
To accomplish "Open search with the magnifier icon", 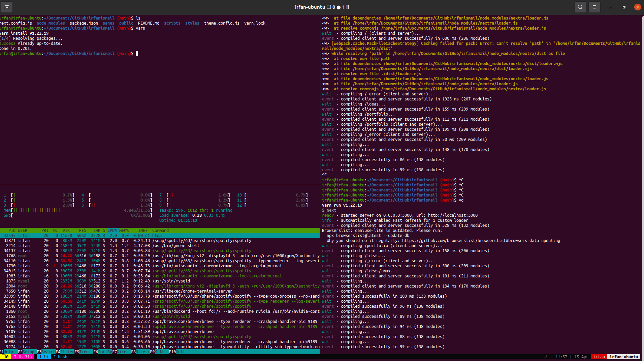I will pyautogui.click(x=580, y=7).
